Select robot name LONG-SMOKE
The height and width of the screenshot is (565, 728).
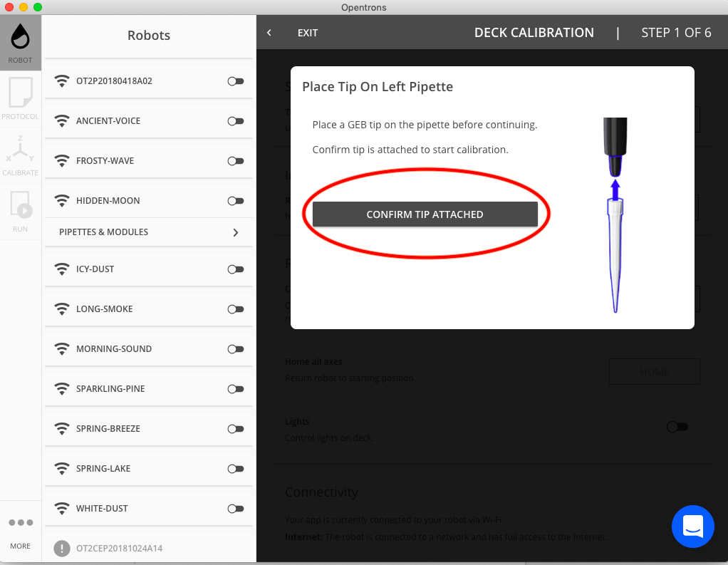point(105,309)
